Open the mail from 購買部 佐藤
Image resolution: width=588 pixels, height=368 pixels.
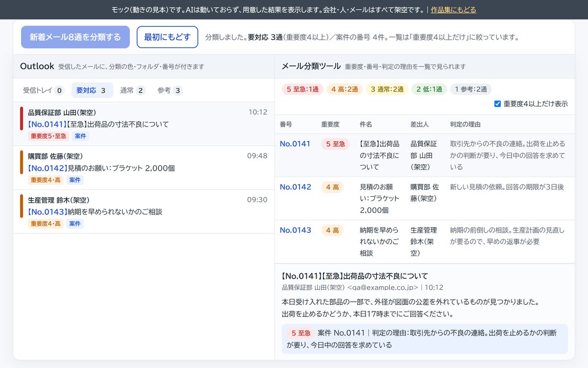tap(144, 168)
